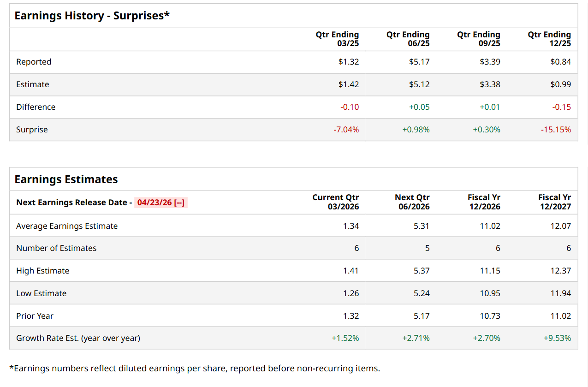Select the Surprise row label
Viewport: 588px width, 387px height.
pyautogui.click(x=32, y=130)
